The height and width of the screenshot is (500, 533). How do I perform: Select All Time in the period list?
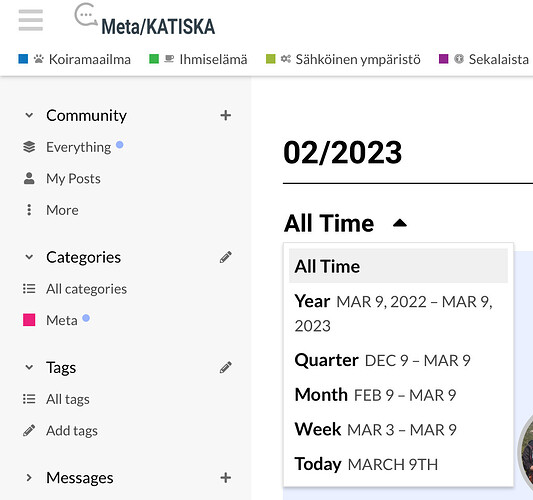(398, 266)
